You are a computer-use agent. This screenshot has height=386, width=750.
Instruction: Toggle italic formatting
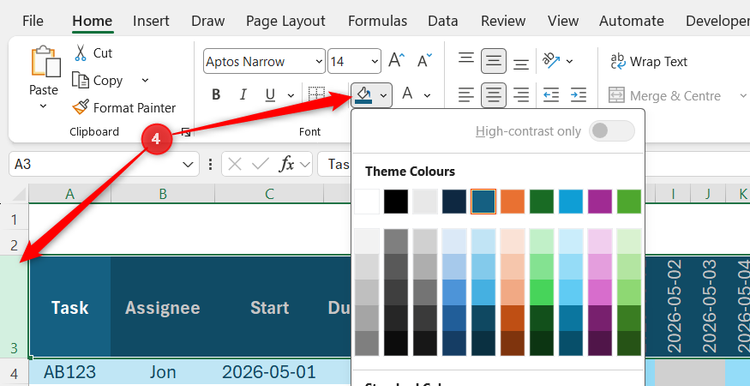tap(243, 95)
